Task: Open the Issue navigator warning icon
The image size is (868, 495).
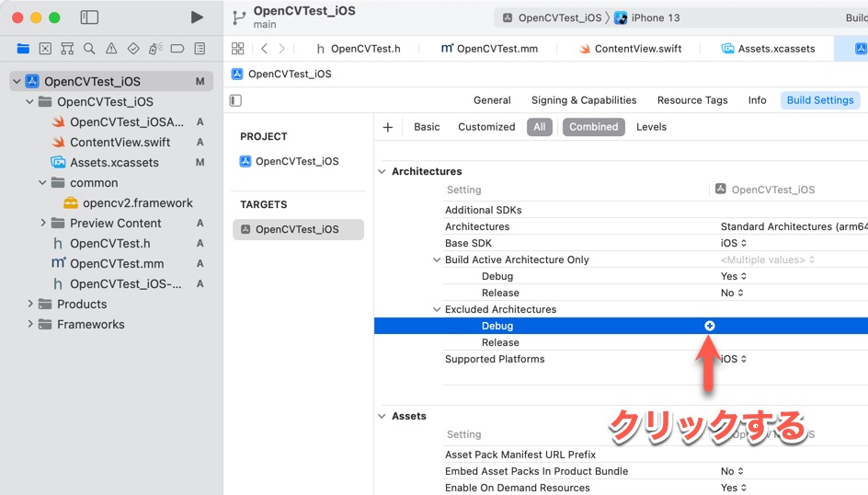Action: click(111, 49)
